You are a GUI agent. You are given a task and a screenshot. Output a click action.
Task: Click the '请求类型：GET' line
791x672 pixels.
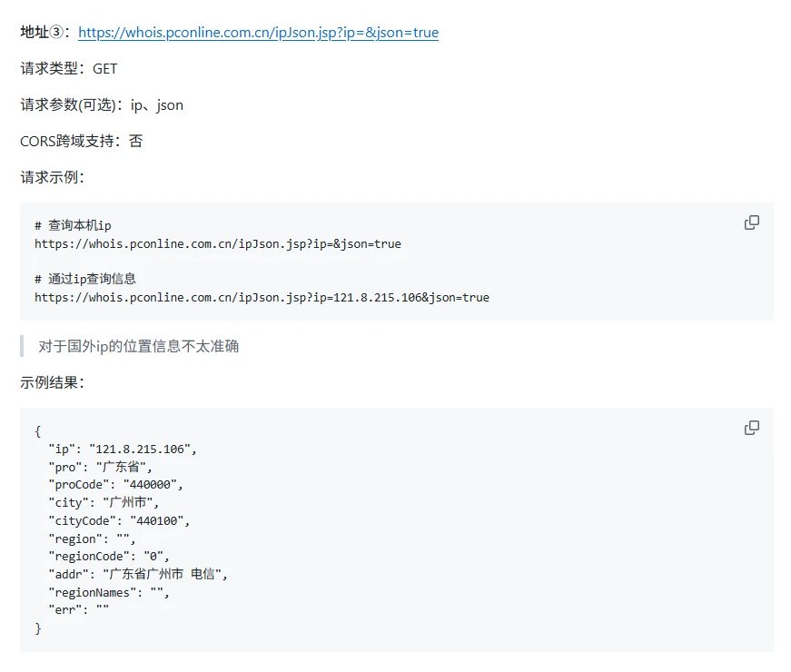pyautogui.click(x=69, y=69)
